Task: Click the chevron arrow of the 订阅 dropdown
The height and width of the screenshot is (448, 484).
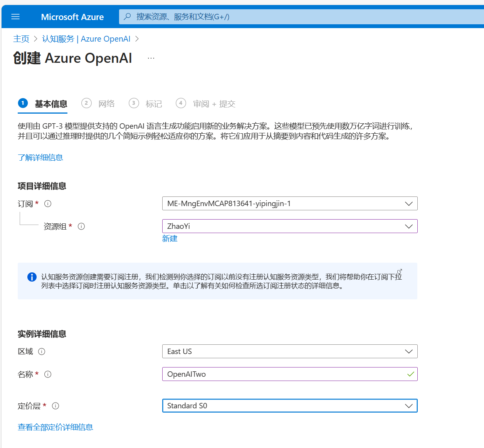Action: (409, 204)
